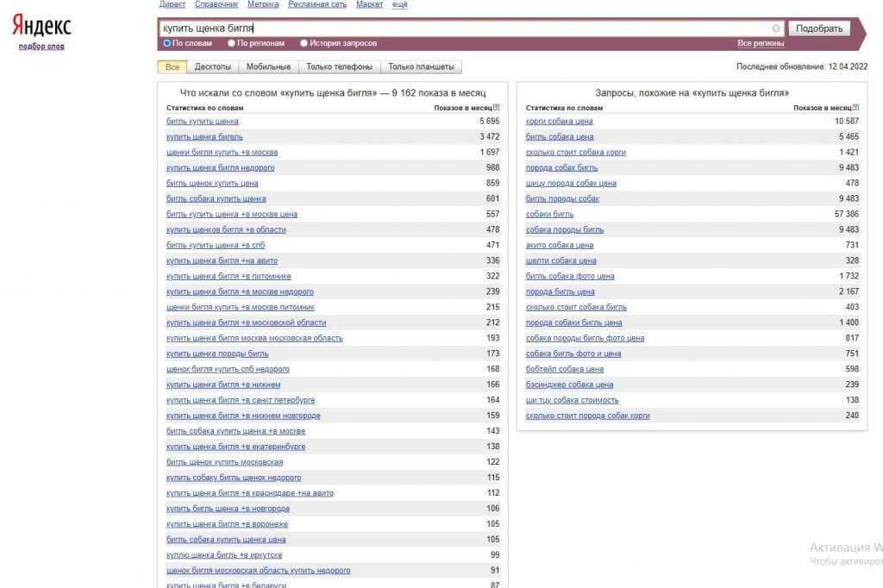
Task: Select the 'По словам' radio button
Action: 167,43
